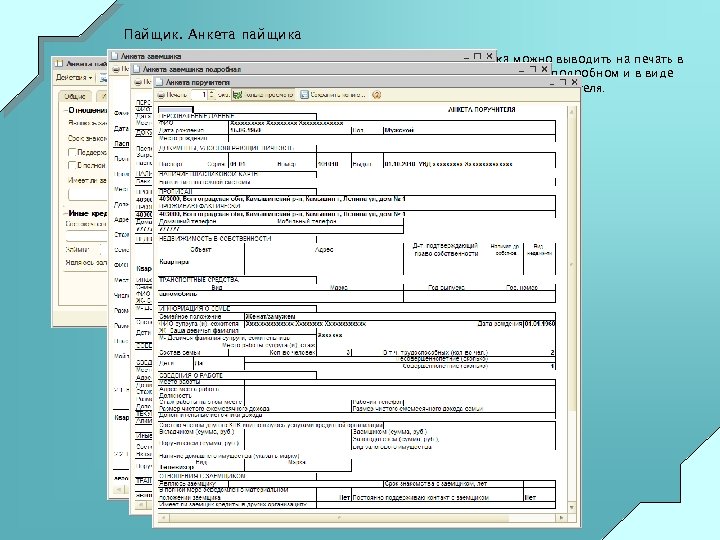This screenshot has height=540, width=720.
Task: Click the 'Объект' column header in real estate table
Action: pos(201,250)
